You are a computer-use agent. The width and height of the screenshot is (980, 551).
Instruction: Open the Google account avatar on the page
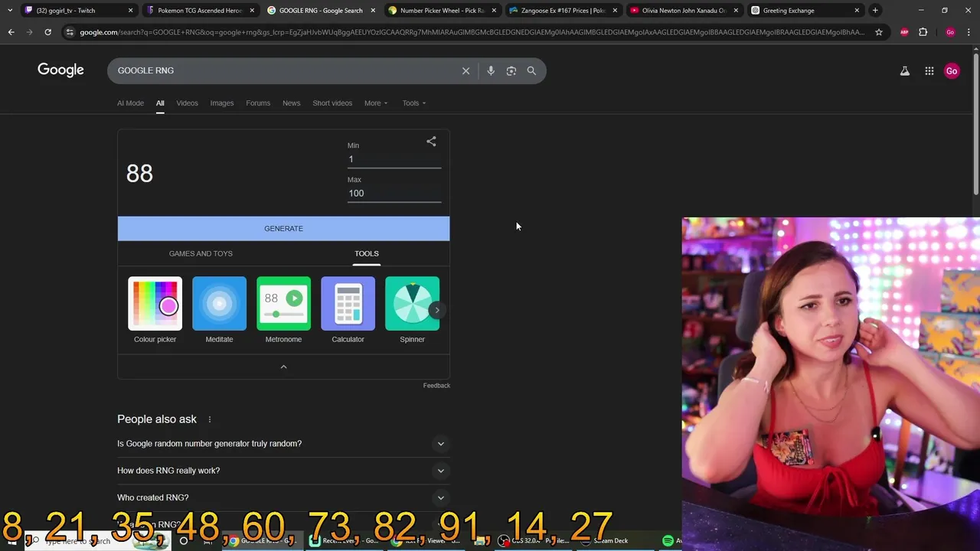click(x=952, y=70)
